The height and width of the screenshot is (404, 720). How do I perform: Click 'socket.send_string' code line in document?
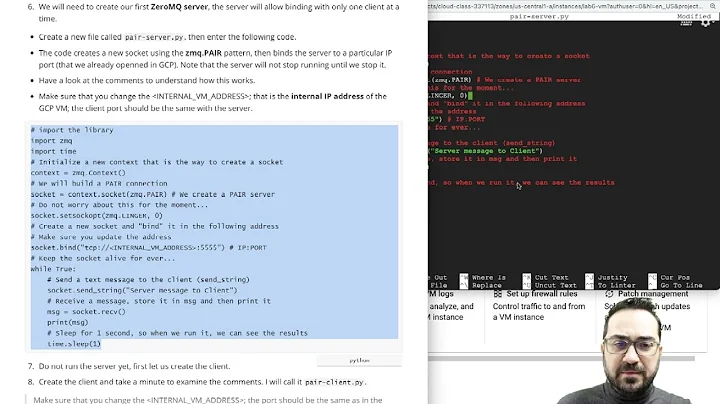pos(142,291)
